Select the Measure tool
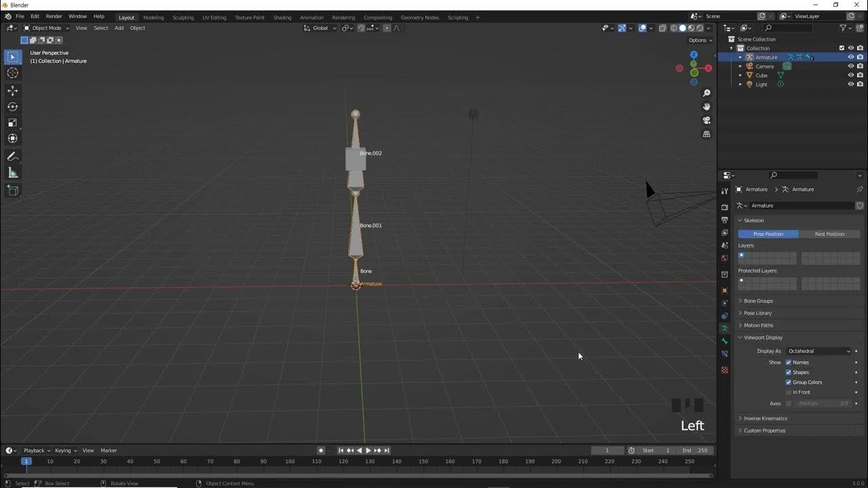Viewport: 868px width, 488px height. pyautogui.click(x=13, y=173)
